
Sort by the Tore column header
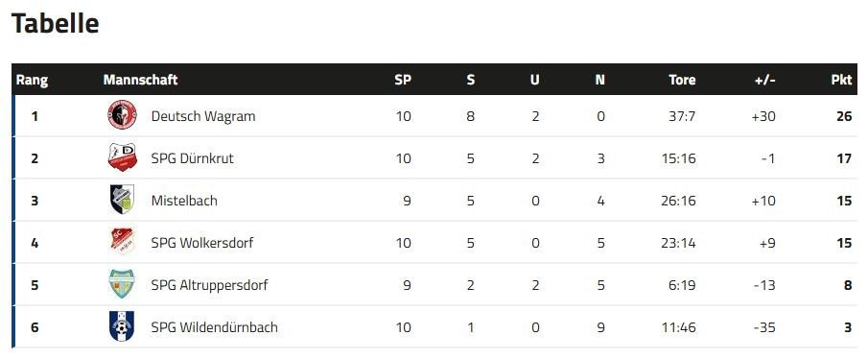(x=682, y=80)
